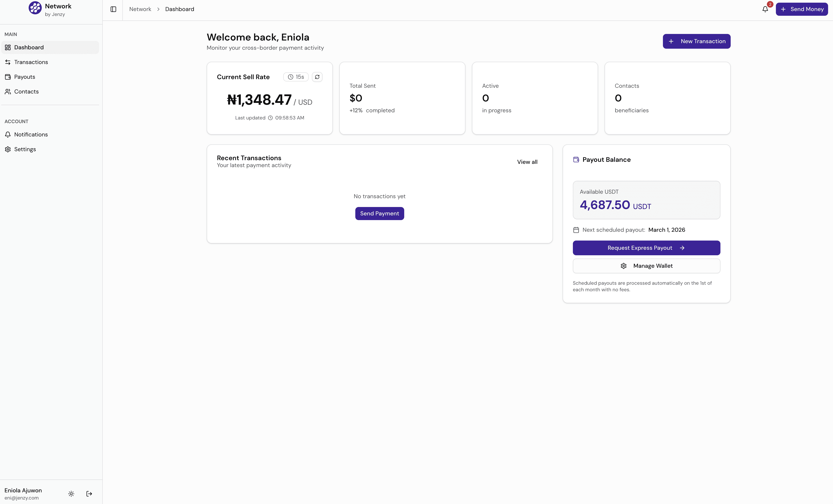Open Manage Wallet
The height and width of the screenshot is (504, 833).
[646, 266]
